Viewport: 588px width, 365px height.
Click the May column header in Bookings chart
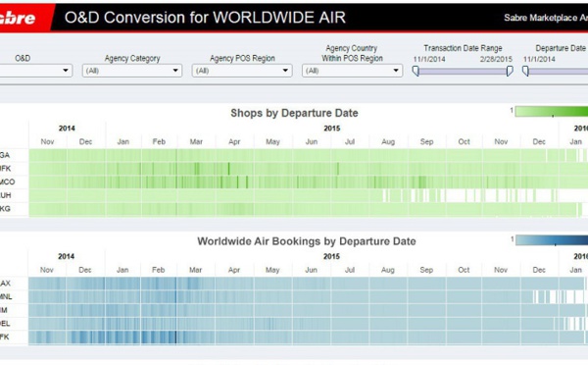pos(272,270)
